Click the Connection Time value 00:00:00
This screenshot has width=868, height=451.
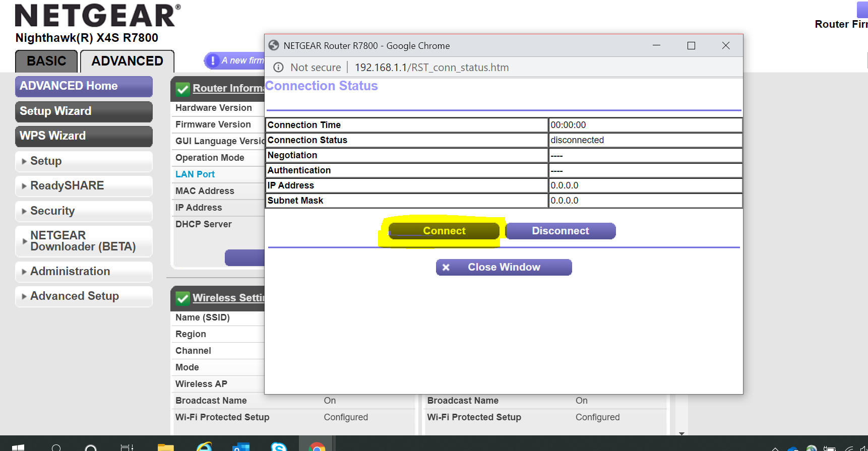click(x=568, y=125)
